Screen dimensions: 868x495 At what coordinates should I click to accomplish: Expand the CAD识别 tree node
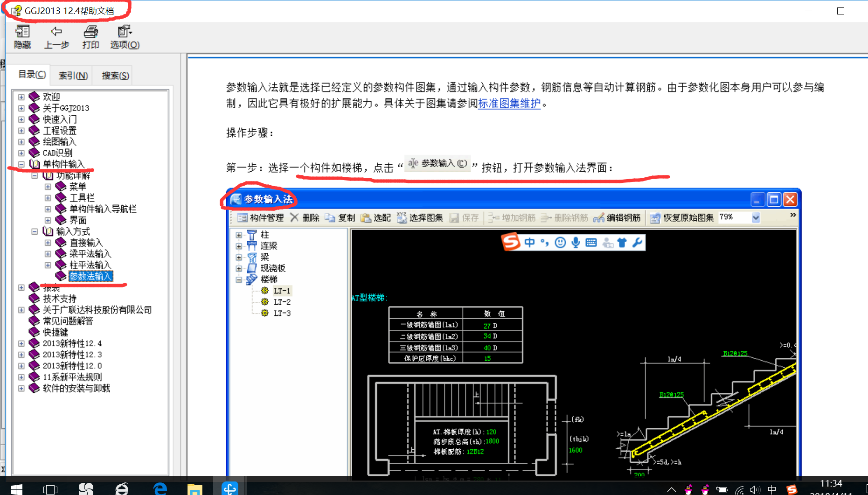21,153
